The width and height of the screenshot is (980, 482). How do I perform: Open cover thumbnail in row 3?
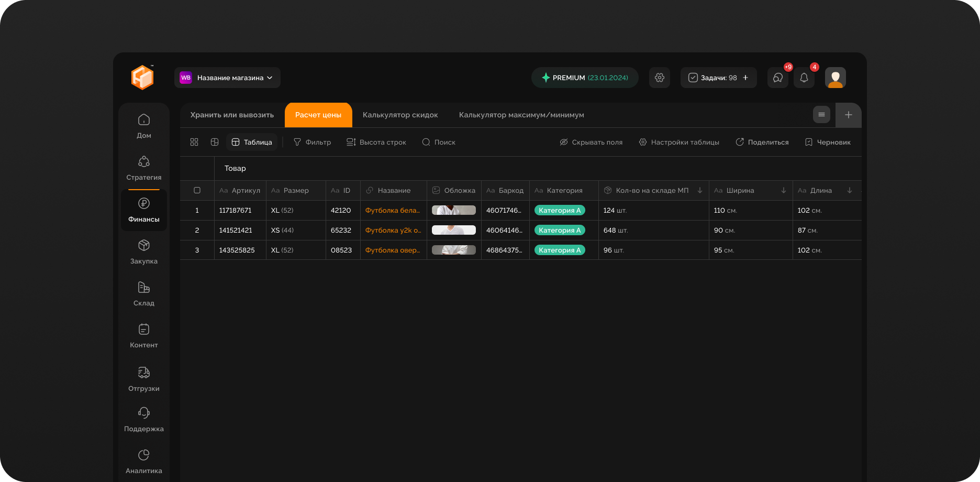(453, 250)
